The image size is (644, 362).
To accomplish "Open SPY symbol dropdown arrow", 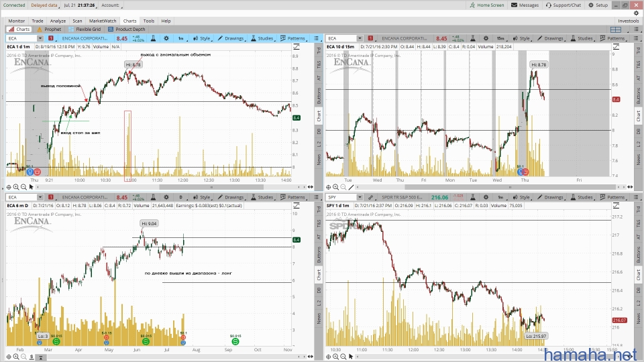I will coord(360,197).
